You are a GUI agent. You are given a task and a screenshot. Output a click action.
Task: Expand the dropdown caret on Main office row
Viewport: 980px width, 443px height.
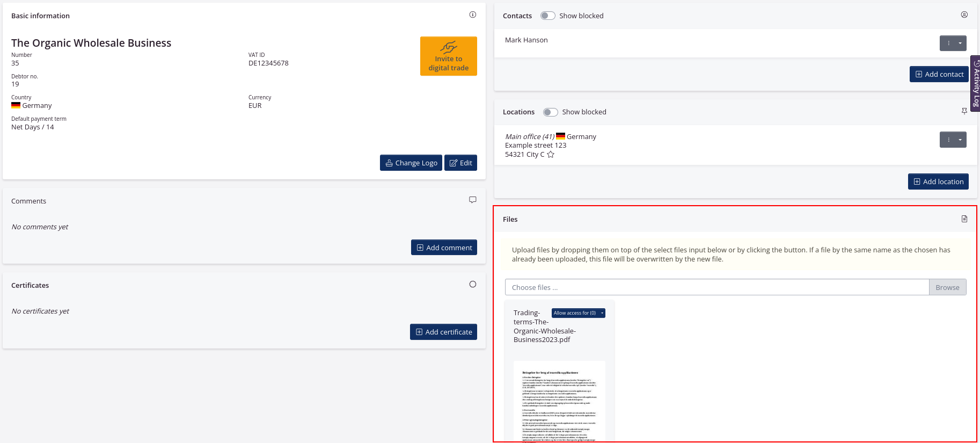[960, 140]
